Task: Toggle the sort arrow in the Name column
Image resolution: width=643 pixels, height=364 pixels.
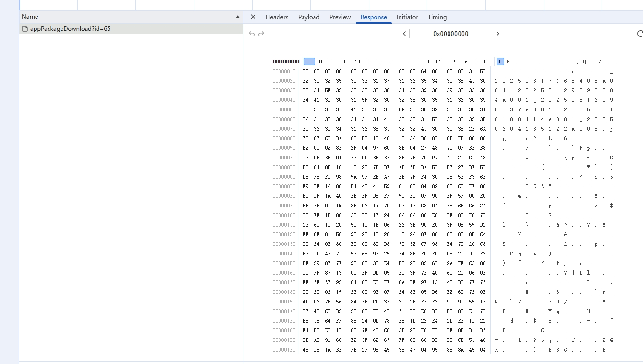Action: tap(238, 17)
